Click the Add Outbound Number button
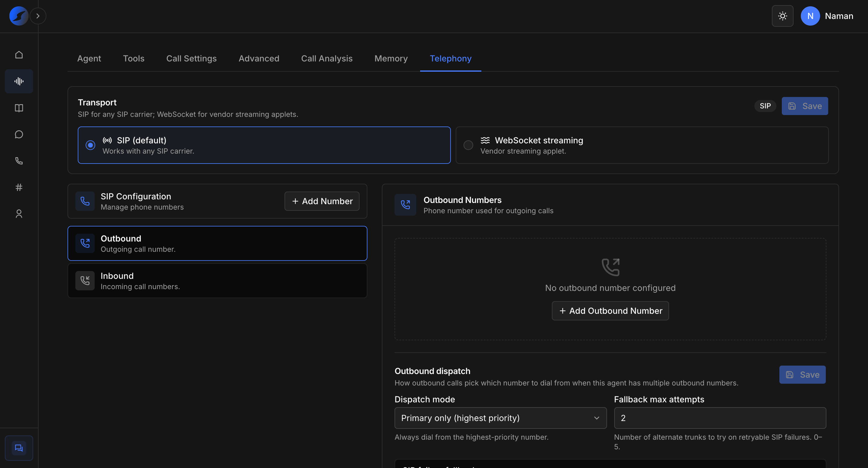The image size is (868, 468). pyautogui.click(x=610, y=310)
